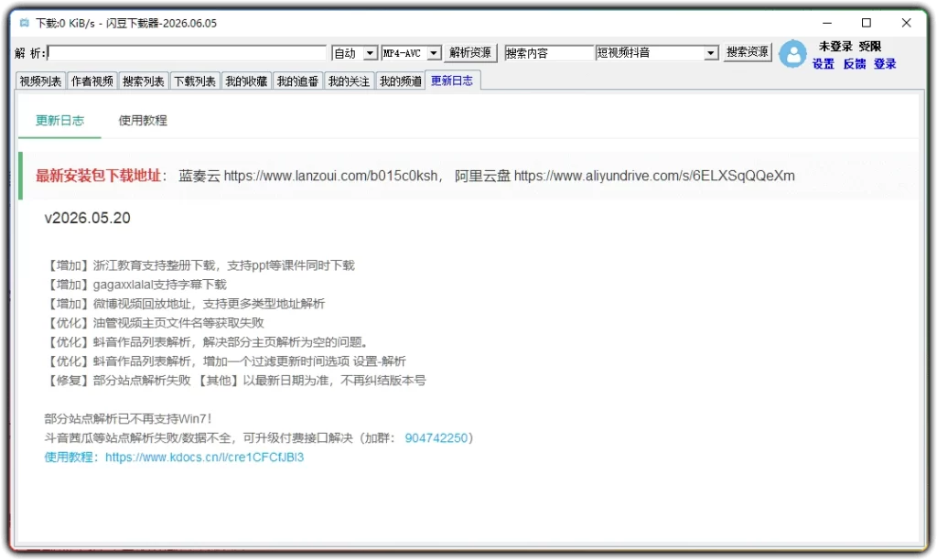Screen dimensions: 937x560
Task: Focus the 解析 URL input field
Action: [x=187, y=53]
